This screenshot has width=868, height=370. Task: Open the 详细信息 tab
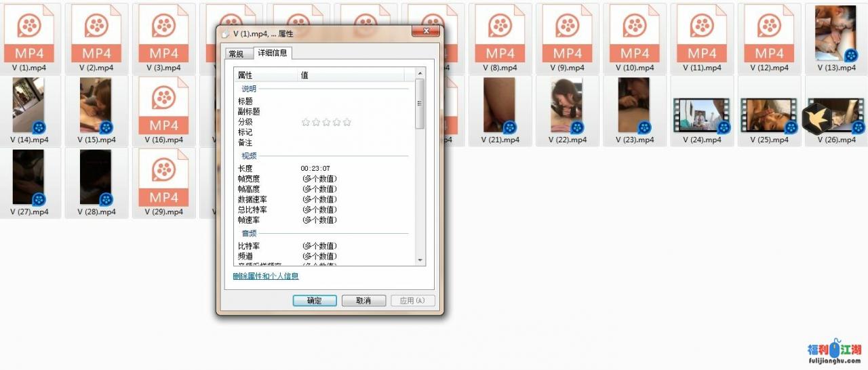click(x=272, y=54)
